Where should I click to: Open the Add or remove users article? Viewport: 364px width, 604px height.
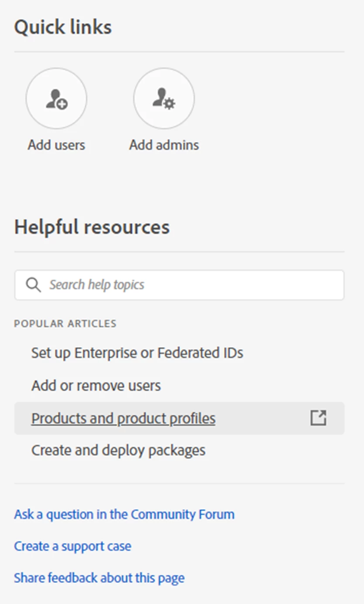pyautogui.click(x=96, y=386)
